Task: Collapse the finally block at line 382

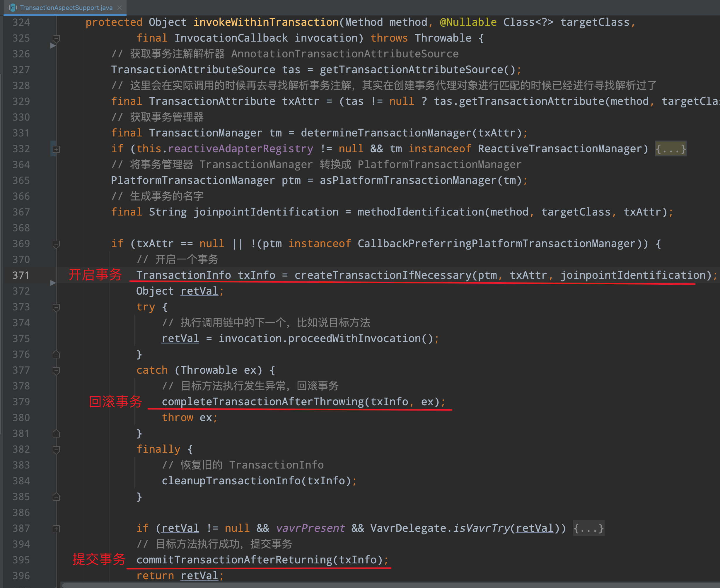Action: 56,449
